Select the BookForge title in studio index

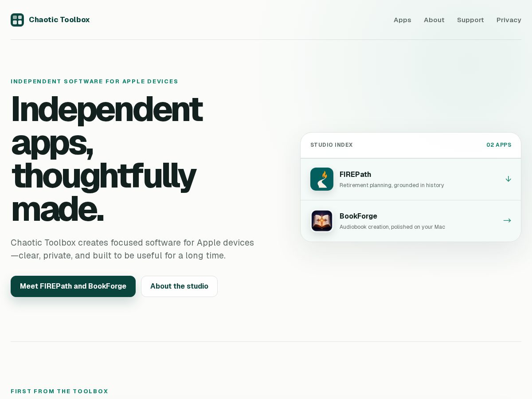pyautogui.click(x=358, y=216)
